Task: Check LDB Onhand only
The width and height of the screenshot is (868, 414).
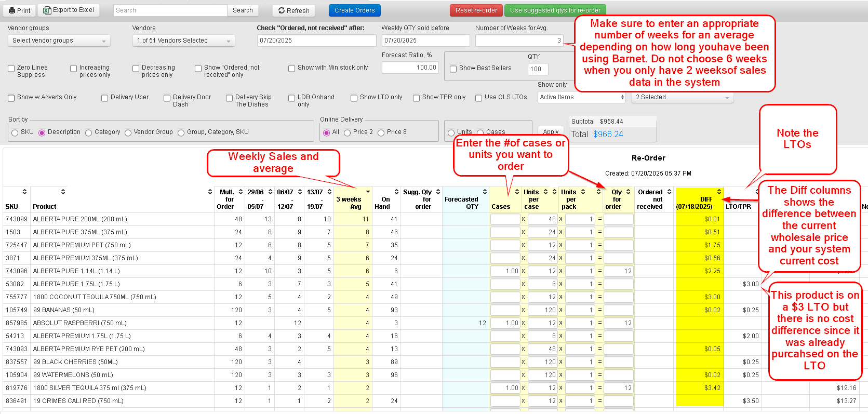Action: (x=291, y=98)
